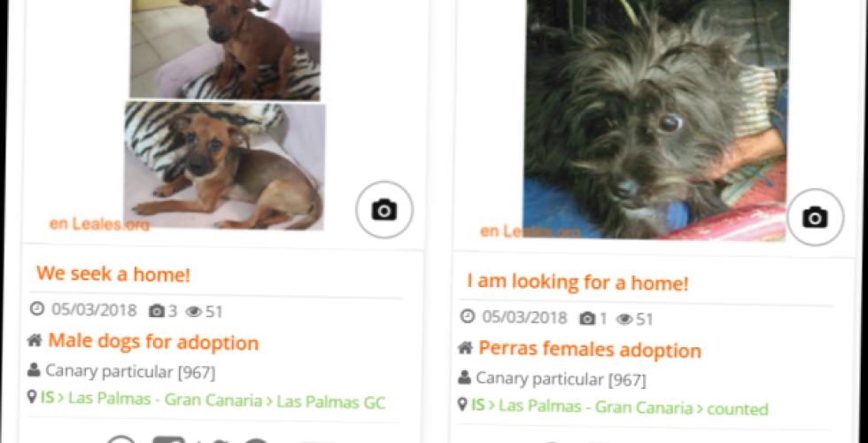Click the eye views icon on the puppies card
This screenshot has width=868, height=443.
click(194, 312)
